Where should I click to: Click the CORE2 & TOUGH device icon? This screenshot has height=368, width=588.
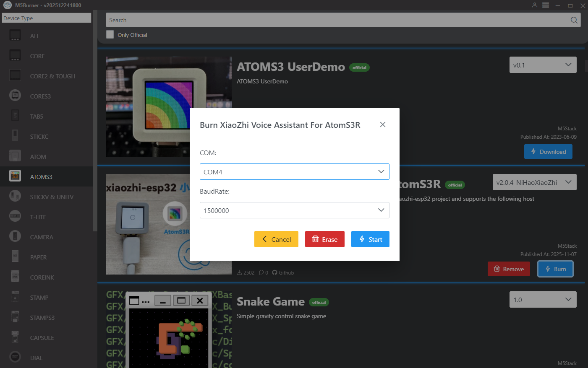click(15, 76)
